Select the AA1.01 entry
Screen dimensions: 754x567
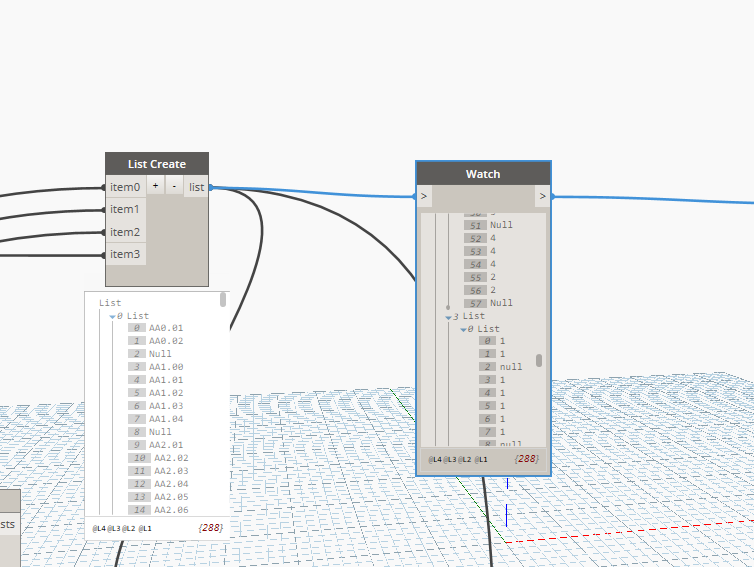click(x=166, y=380)
